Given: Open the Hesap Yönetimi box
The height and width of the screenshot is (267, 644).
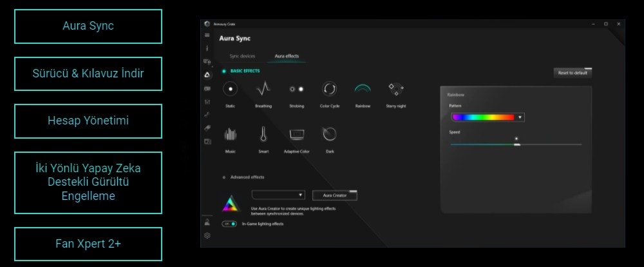Looking at the screenshot, I should [88, 121].
